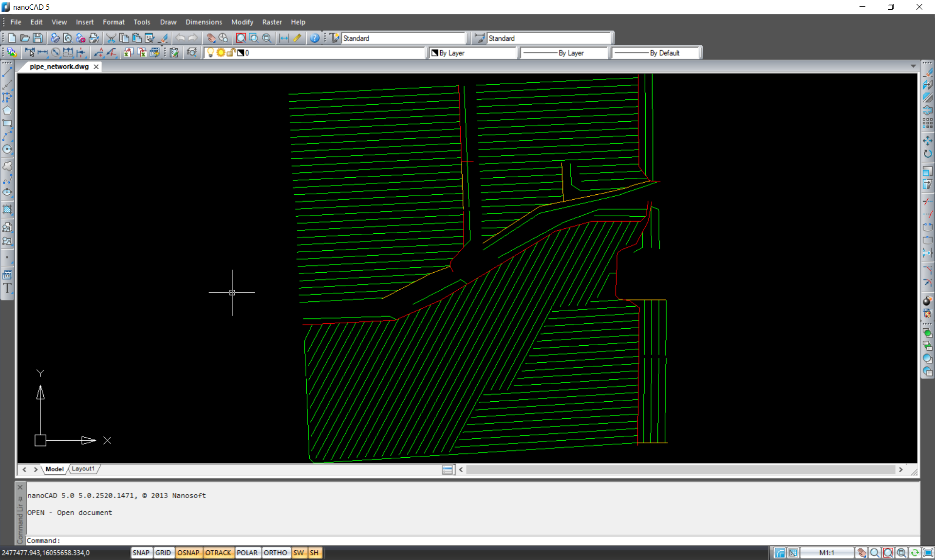Click the Cut scissors icon
The width and height of the screenshot is (935, 560).
pyautogui.click(x=111, y=38)
